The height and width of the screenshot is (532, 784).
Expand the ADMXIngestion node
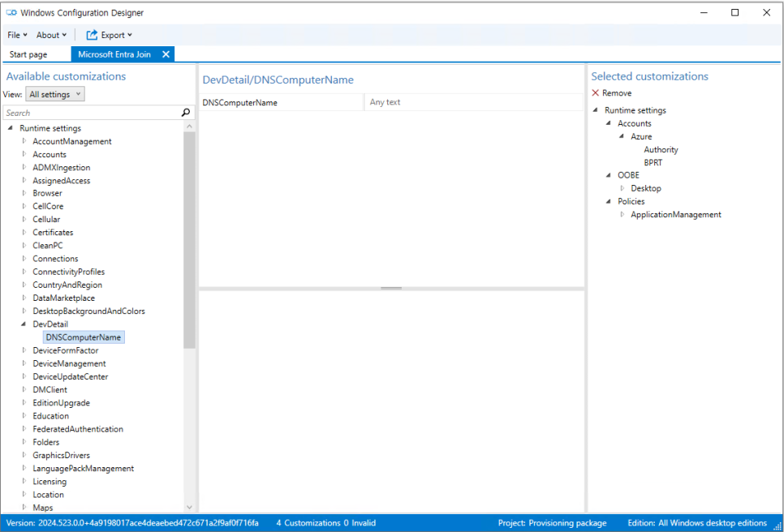[x=24, y=167]
